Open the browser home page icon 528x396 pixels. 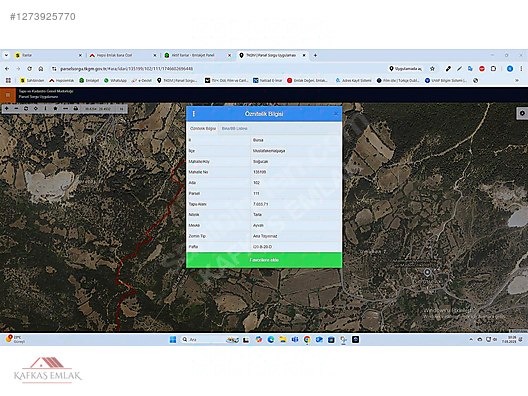click(41, 69)
